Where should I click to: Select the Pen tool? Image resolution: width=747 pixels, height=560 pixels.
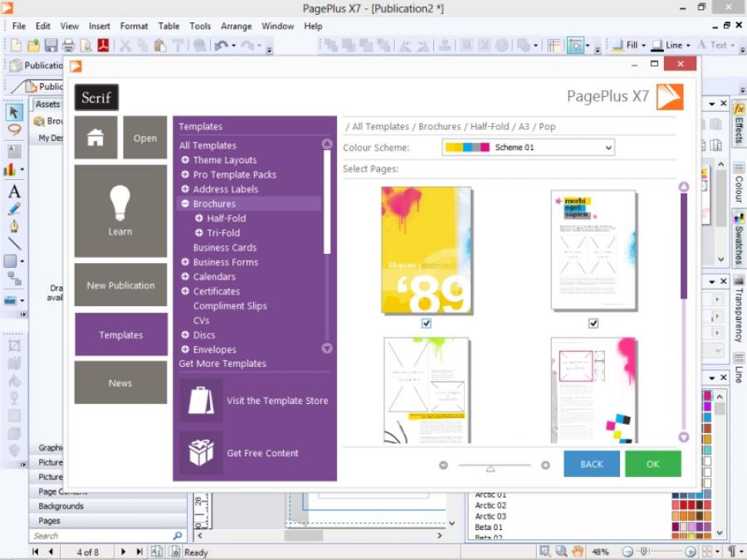[x=14, y=226]
